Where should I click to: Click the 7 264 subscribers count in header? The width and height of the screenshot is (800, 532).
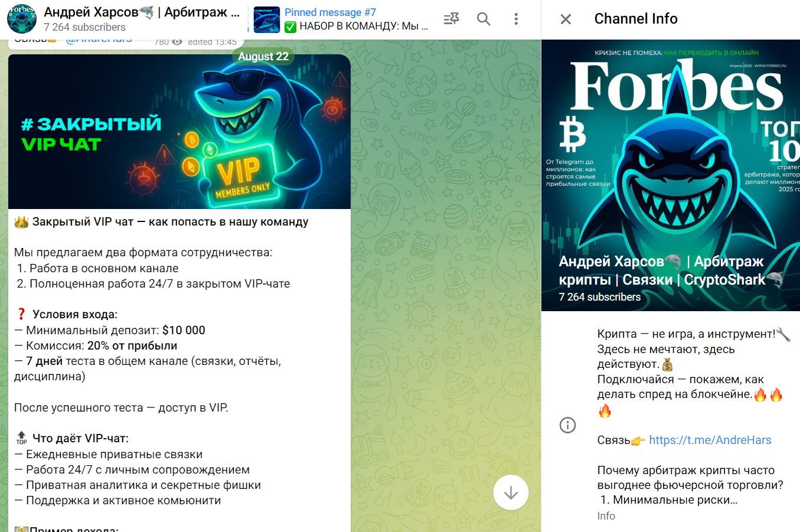tap(84, 27)
